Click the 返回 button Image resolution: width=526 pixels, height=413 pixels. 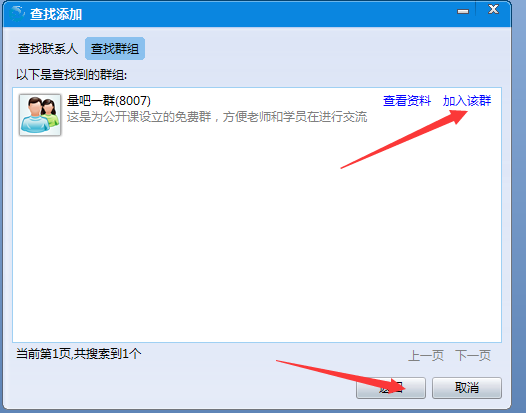pos(391,388)
